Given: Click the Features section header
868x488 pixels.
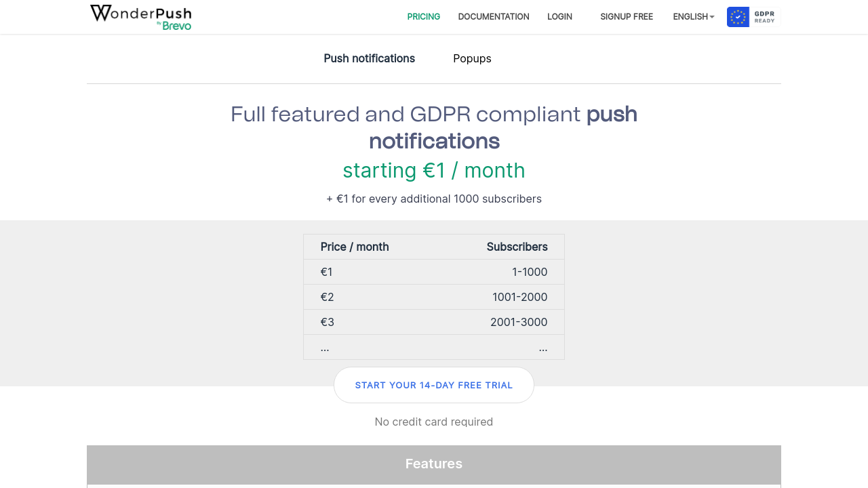Looking at the screenshot, I should click(434, 464).
